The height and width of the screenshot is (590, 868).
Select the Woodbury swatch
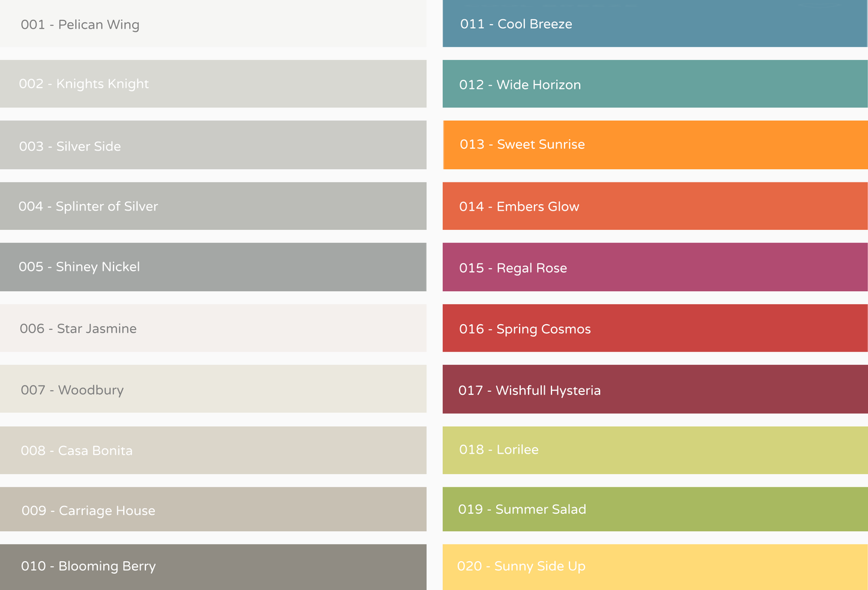tap(213, 389)
